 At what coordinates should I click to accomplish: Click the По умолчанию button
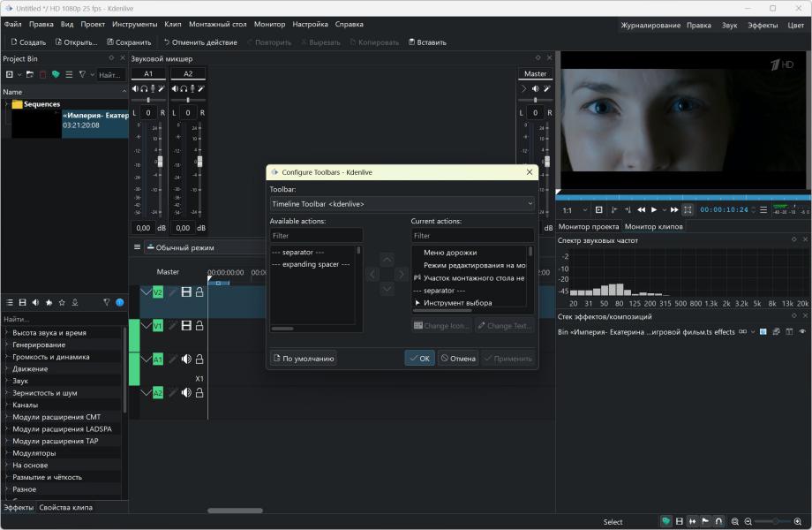(x=304, y=359)
